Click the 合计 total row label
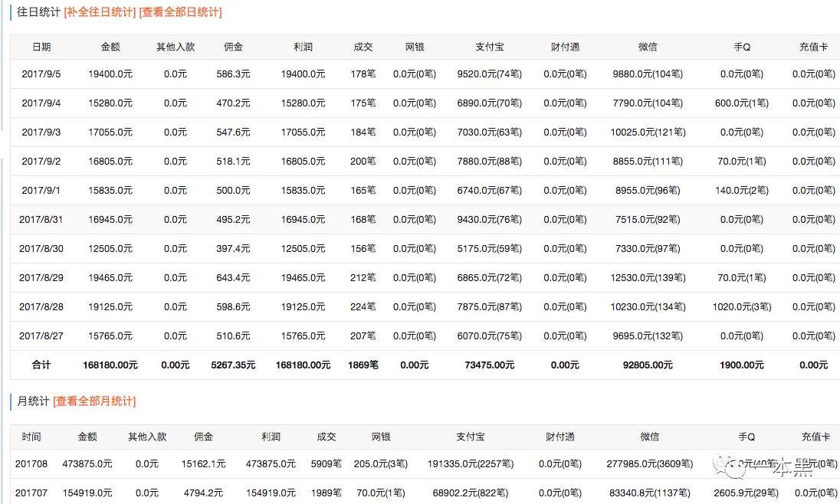The width and height of the screenshot is (840, 504). [x=41, y=365]
